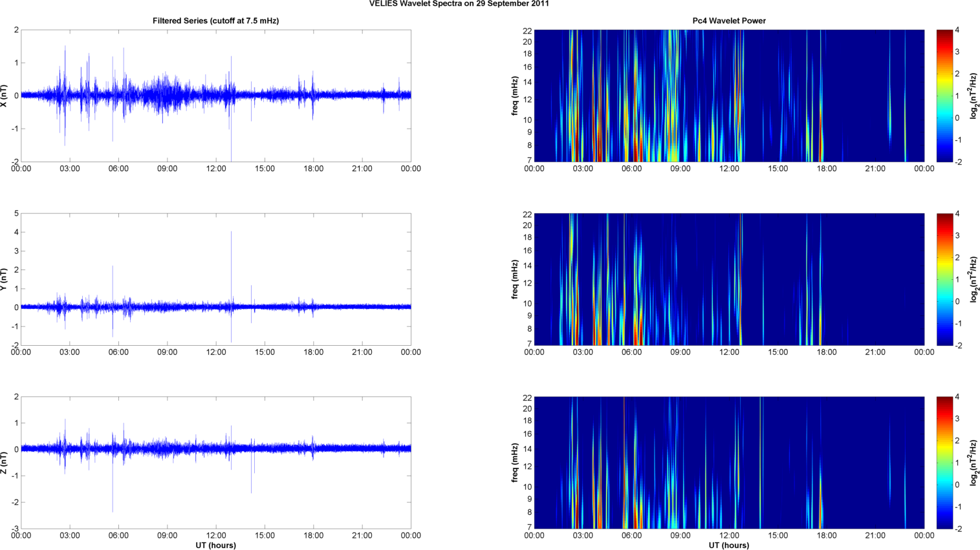The width and height of the screenshot is (980, 550).
Task: Select the Pc4 Wavelet Power title
Action: (x=728, y=21)
